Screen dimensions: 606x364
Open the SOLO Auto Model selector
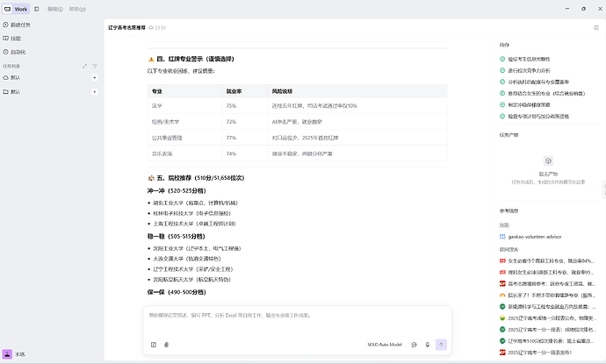click(x=385, y=345)
